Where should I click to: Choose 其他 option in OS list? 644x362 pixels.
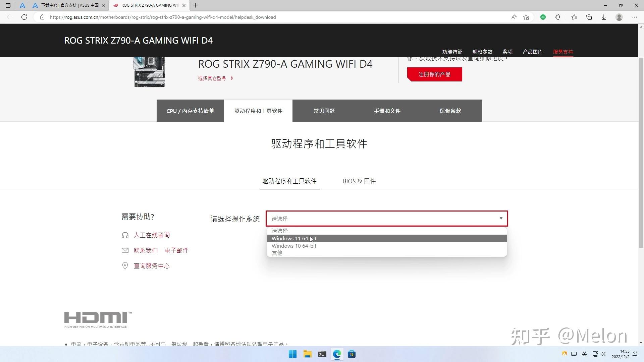[x=277, y=253]
